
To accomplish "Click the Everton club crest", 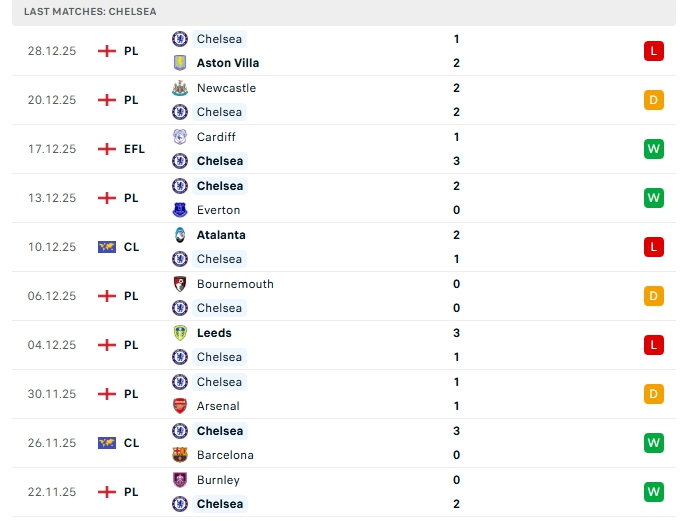I will click(180, 210).
